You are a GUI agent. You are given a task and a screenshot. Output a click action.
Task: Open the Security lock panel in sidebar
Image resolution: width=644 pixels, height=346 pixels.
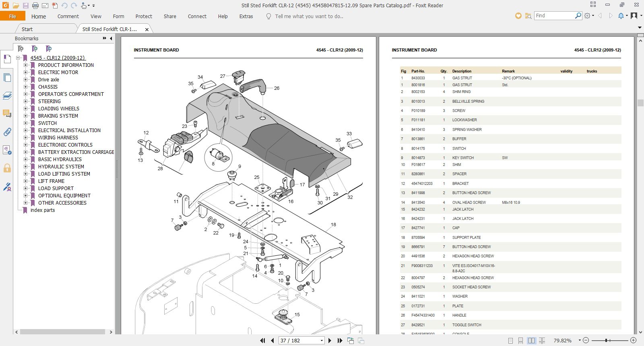7,168
